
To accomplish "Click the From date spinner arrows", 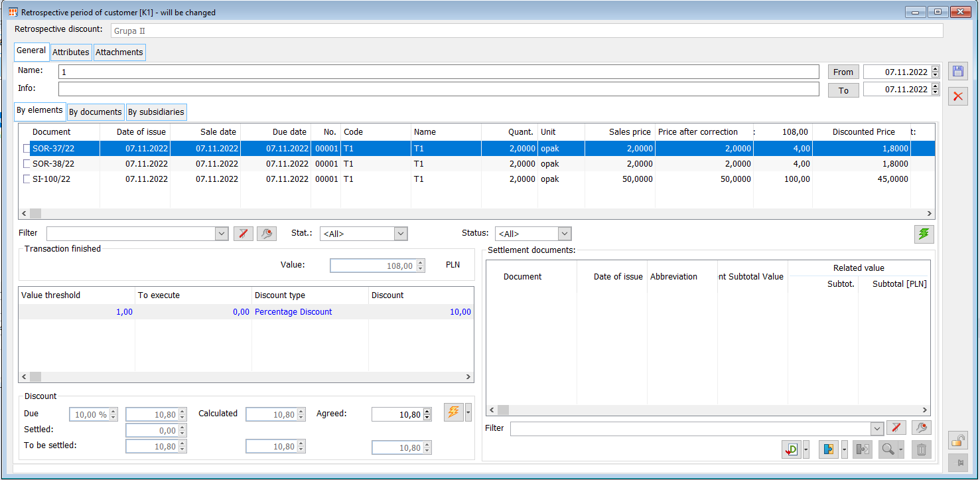I will [x=936, y=72].
